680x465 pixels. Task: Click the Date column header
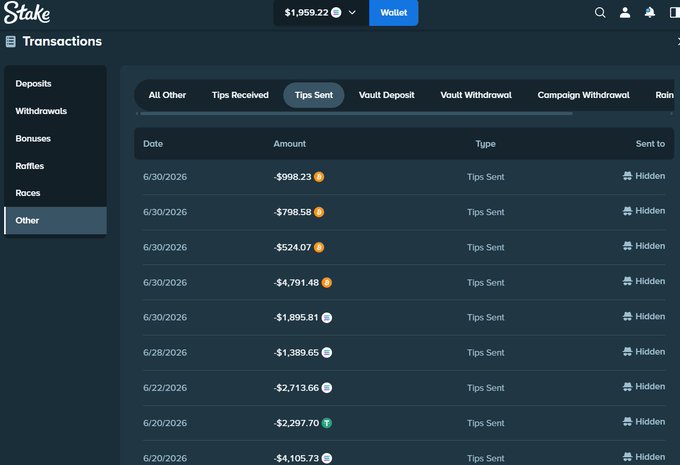coord(153,144)
